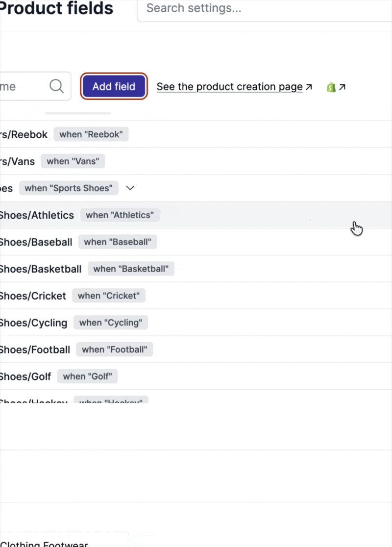Click the Add field button

click(114, 86)
